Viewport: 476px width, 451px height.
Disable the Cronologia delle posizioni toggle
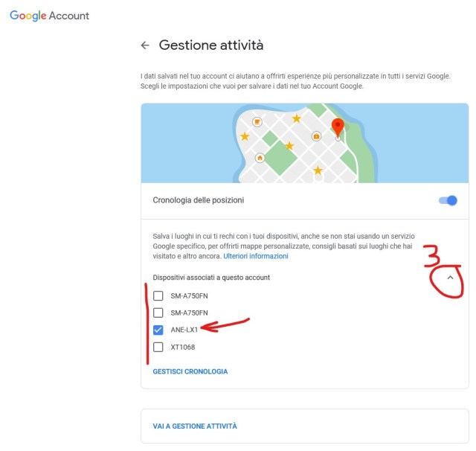(x=448, y=200)
